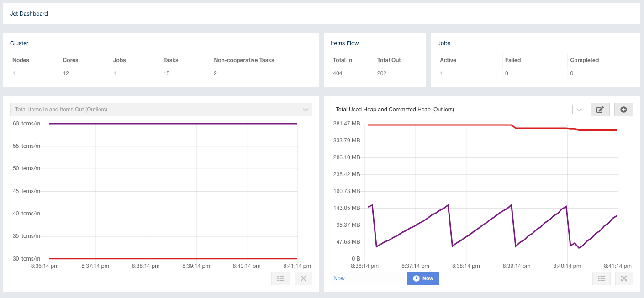
Task: Select the Cluster panel heading
Action: click(19, 43)
